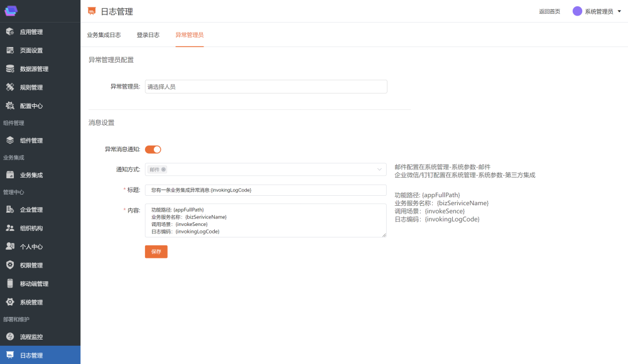Click the purple user avatar icon
The image size is (628, 364).
[x=577, y=11]
